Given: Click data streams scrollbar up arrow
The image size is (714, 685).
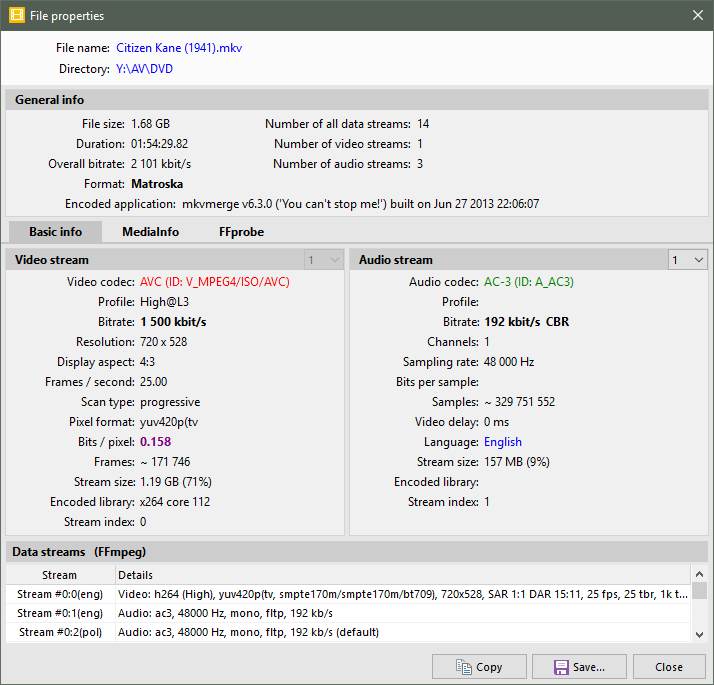Looking at the screenshot, I should [x=699, y=574].
